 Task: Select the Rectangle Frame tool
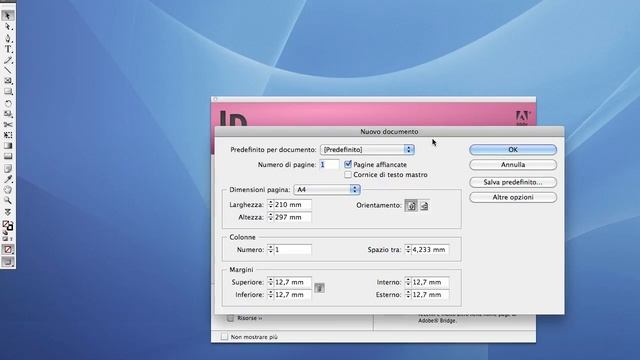8,81
